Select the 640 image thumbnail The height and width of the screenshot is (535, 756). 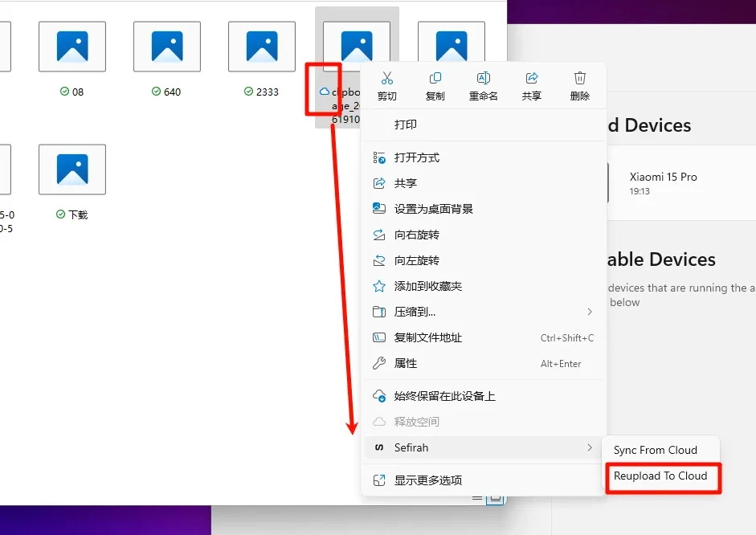(x=167, y=47)
